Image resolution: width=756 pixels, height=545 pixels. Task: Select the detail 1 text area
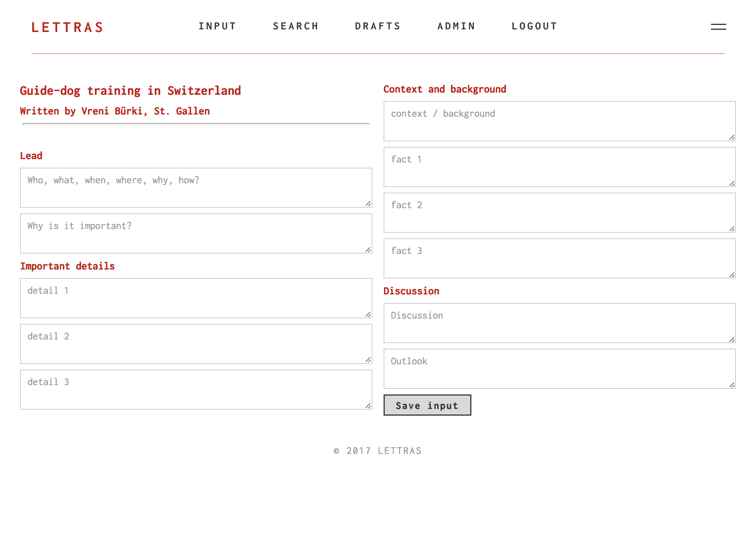coord(196,298)
